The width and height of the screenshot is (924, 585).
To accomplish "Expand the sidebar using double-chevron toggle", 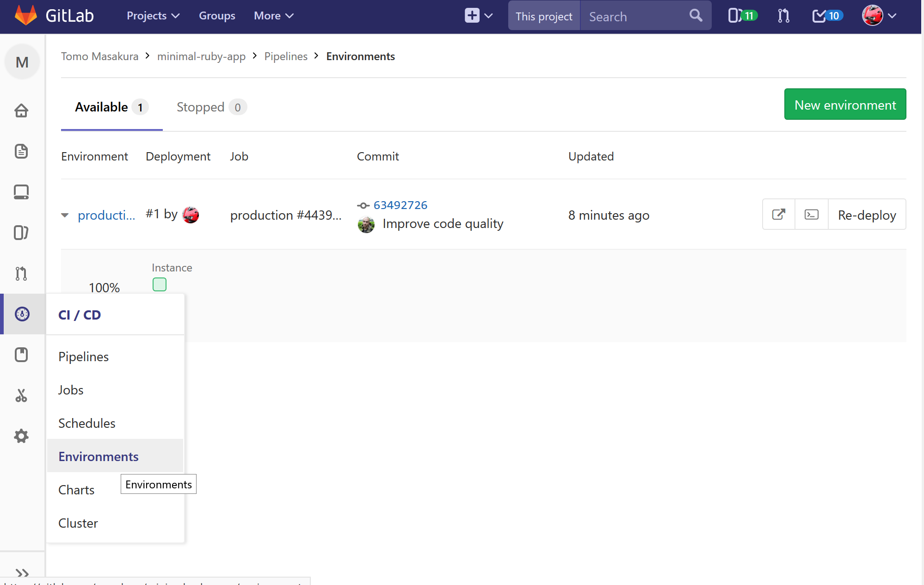I will (x=22, y=573).
